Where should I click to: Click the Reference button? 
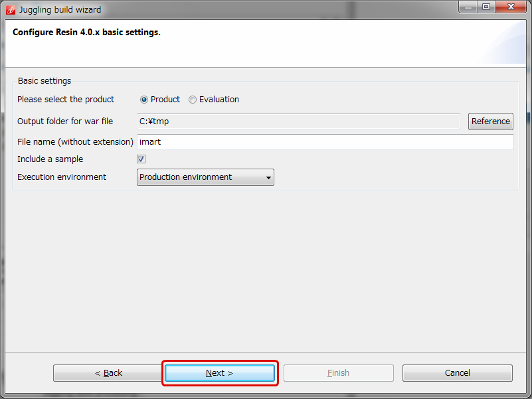(x=491, y=121)
